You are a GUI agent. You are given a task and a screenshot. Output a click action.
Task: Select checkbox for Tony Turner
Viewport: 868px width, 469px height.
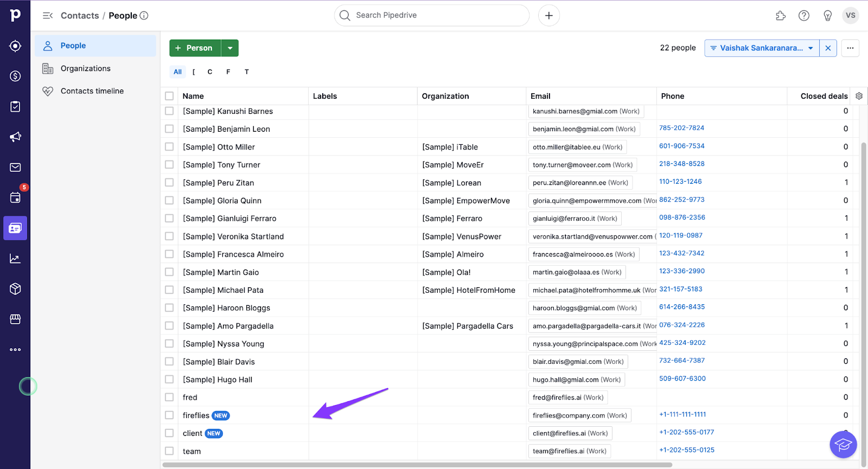169,165
